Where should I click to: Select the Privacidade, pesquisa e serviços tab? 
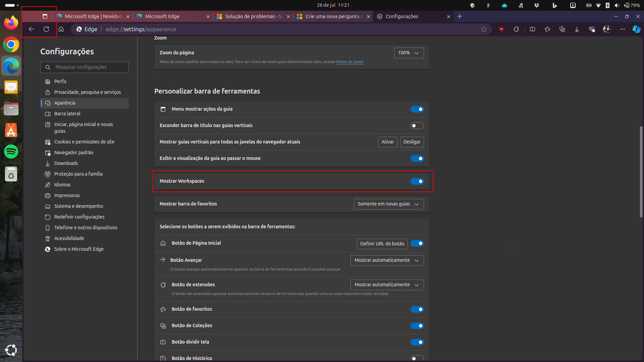pos(87,92)
